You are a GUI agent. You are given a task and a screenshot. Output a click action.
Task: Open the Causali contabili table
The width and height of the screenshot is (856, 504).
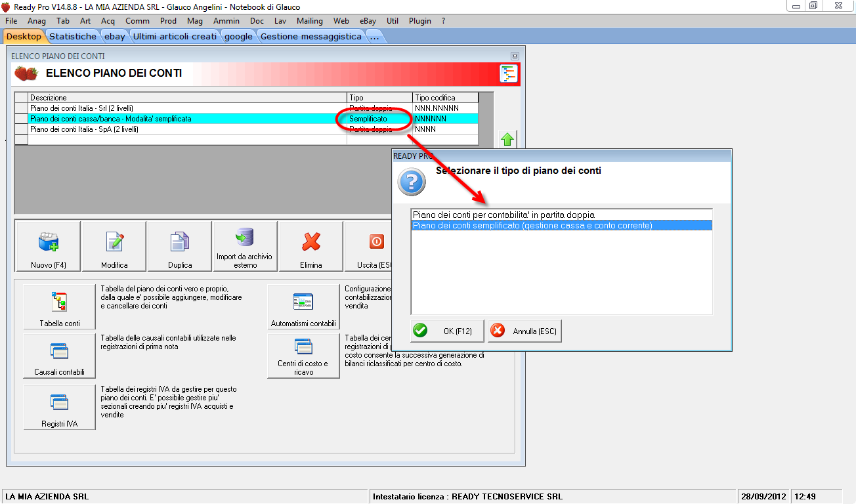(x=60, y=356)
